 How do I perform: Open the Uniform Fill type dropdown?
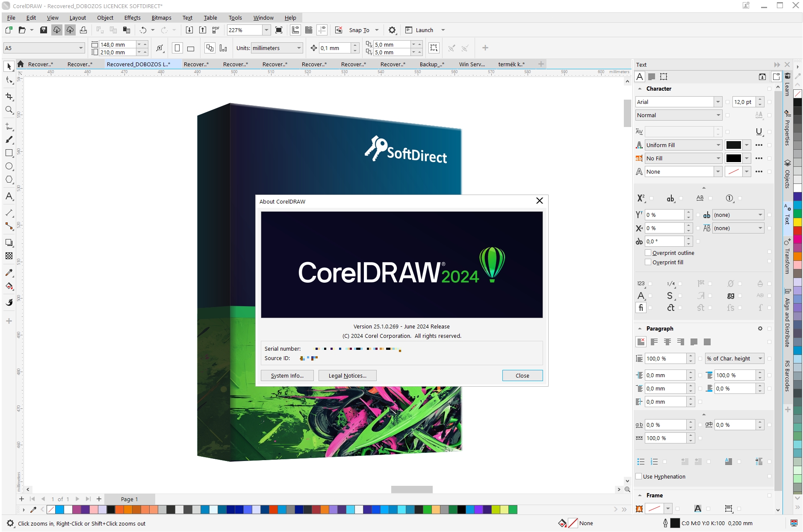coord(718,145)
